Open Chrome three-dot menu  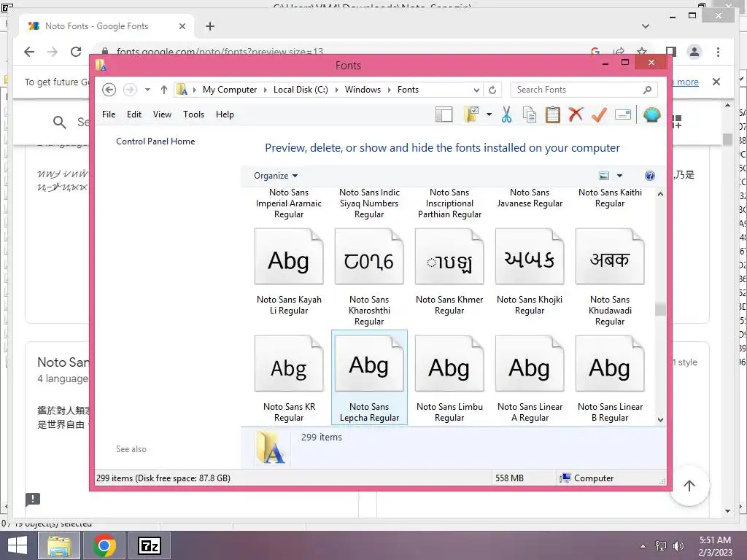click(718, 52)
